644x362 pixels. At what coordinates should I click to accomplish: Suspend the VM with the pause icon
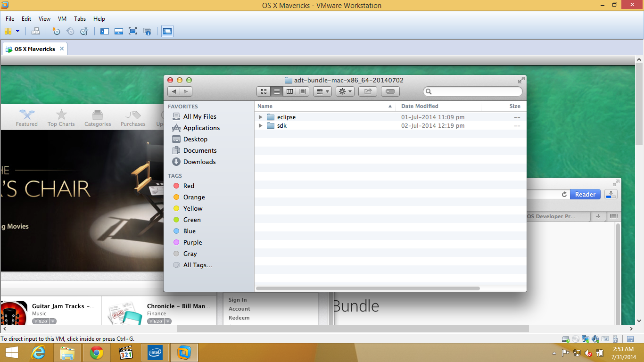click(x=8, y=31)
